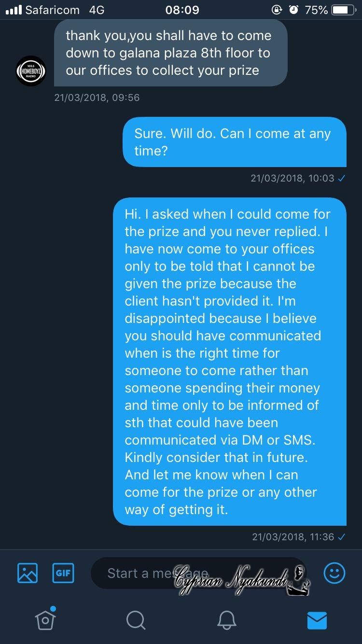Screen dimensions: 362x644
Task: Tap the Homeboyz Radio profile avatar
Action: (31, 71)
